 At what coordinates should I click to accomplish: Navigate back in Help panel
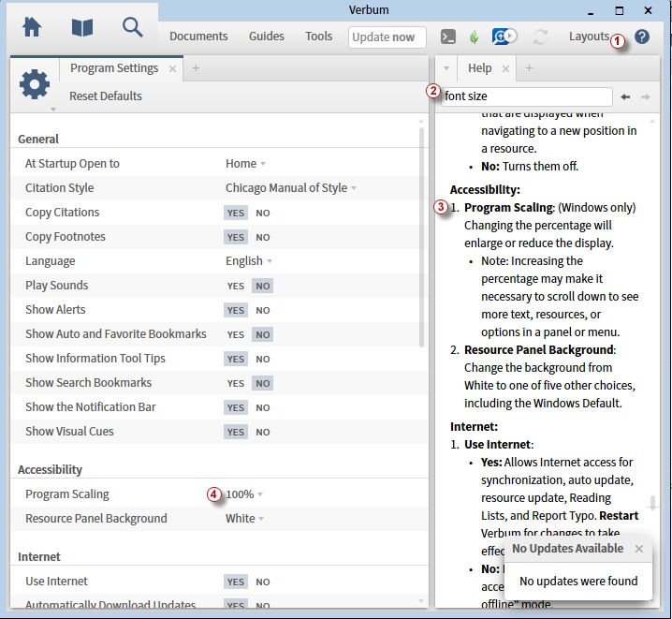[625, 96]
